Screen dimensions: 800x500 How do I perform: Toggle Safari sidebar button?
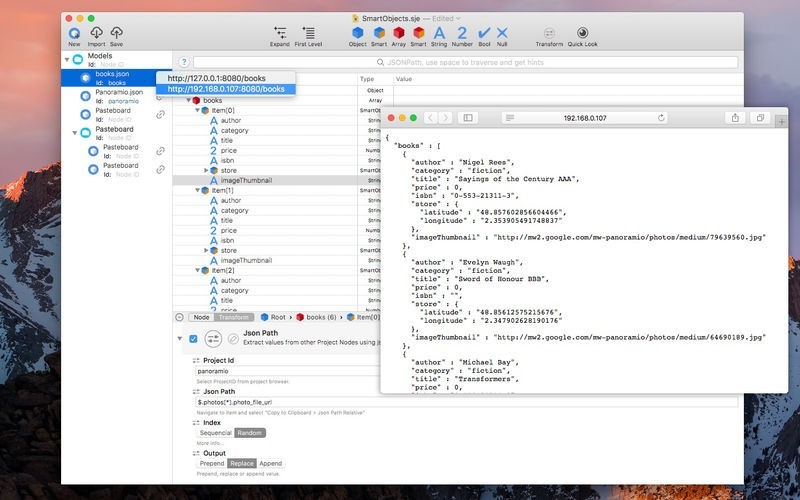(468, 118)
